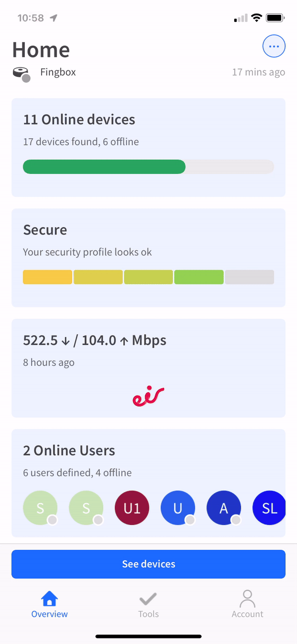The width and height of the screenshot is (297, 644).
Task: Switch to the Tools tab
Action: (x=148, y=605)
